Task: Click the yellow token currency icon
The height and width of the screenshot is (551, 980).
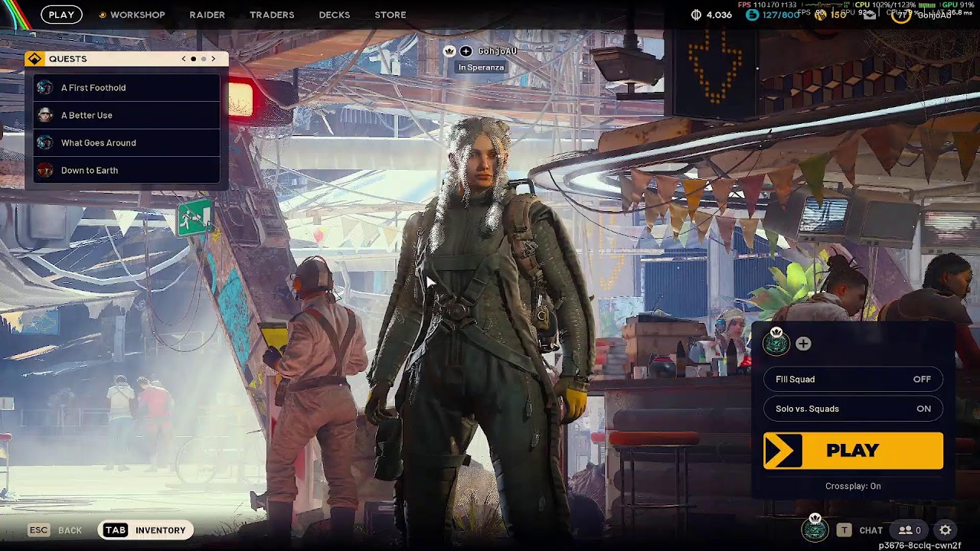Action: tap(822, 15)
